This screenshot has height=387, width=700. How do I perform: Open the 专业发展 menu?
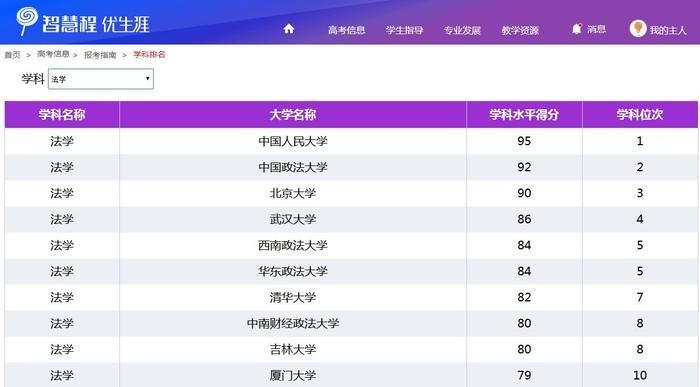pos(462,30)
